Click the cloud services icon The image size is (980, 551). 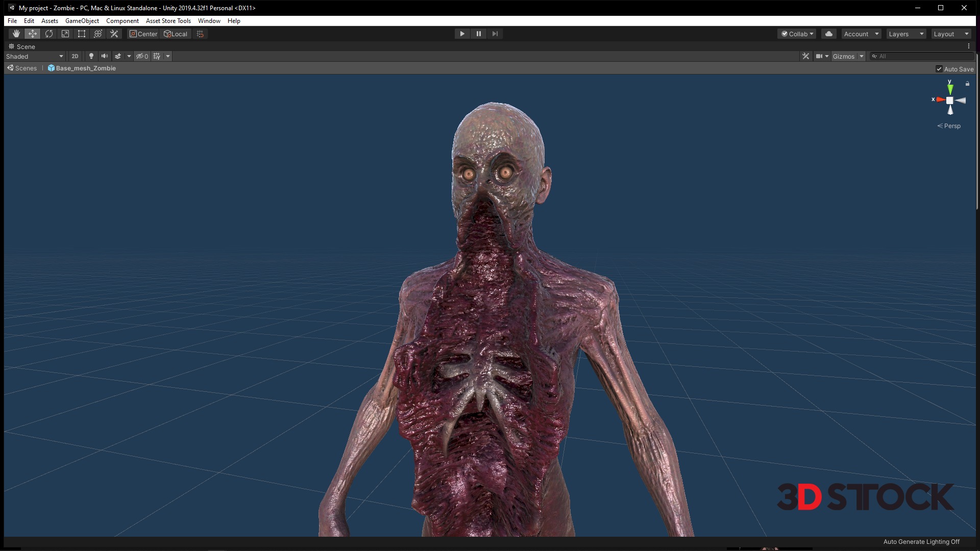click(x=829, y=34)
